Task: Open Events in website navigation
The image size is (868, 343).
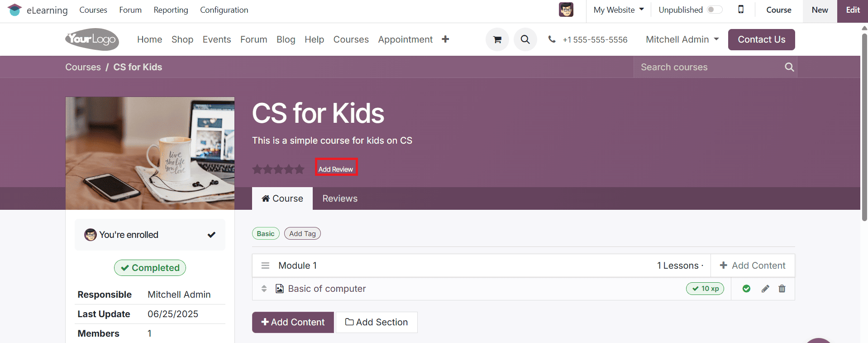Action: click(217, 39)
